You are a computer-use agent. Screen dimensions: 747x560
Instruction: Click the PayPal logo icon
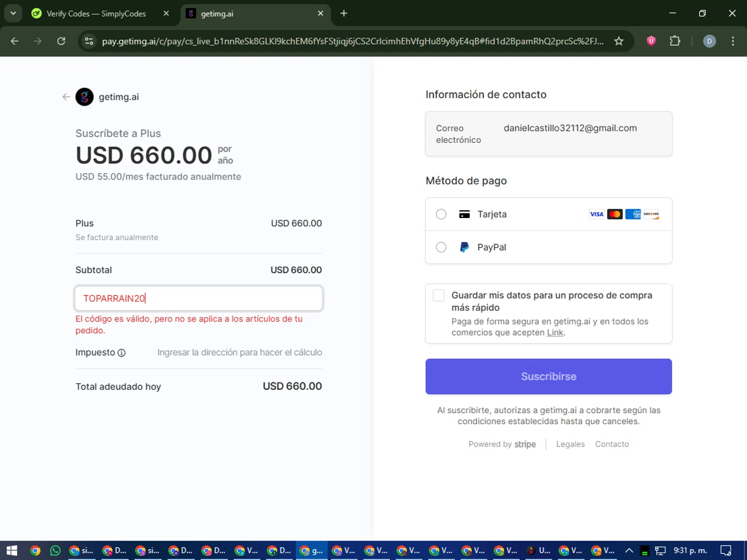[x=464, y=247]
